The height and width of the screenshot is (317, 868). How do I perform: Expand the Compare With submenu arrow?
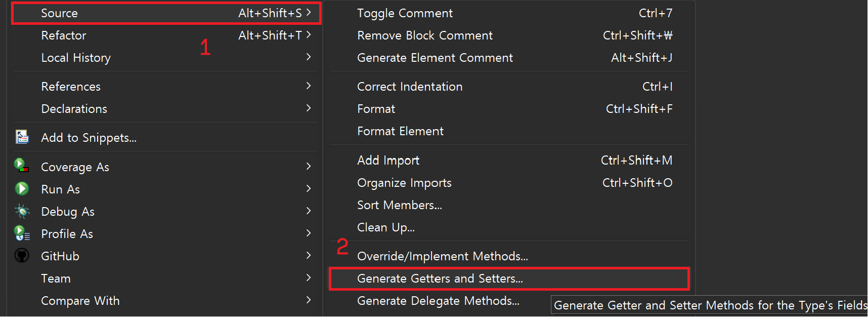pos(309,300)
